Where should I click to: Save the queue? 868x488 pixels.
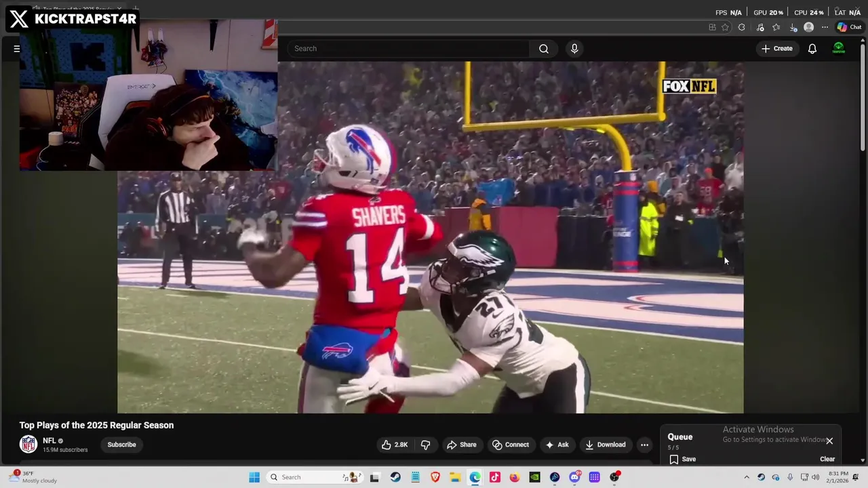(x=682, y=459)
